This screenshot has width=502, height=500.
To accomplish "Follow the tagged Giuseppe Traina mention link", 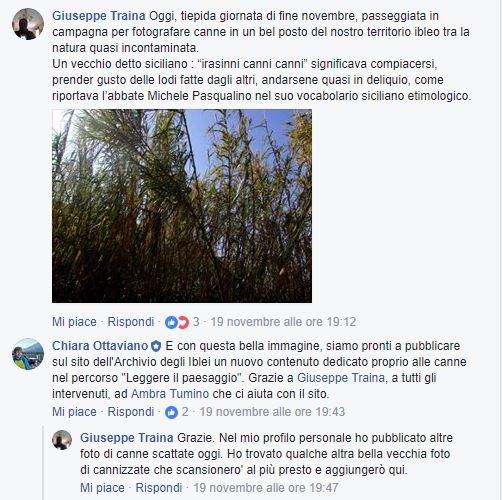I will [x=341, y=378].
